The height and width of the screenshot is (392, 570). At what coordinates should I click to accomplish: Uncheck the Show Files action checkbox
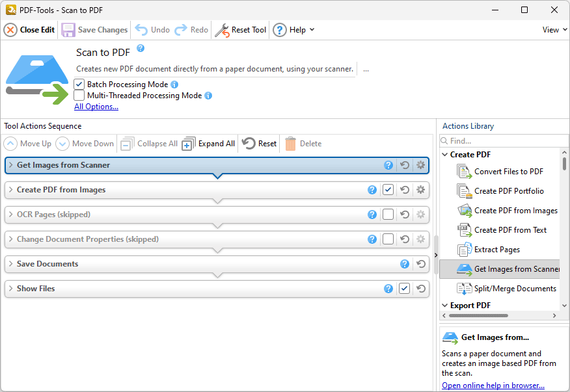405,289
